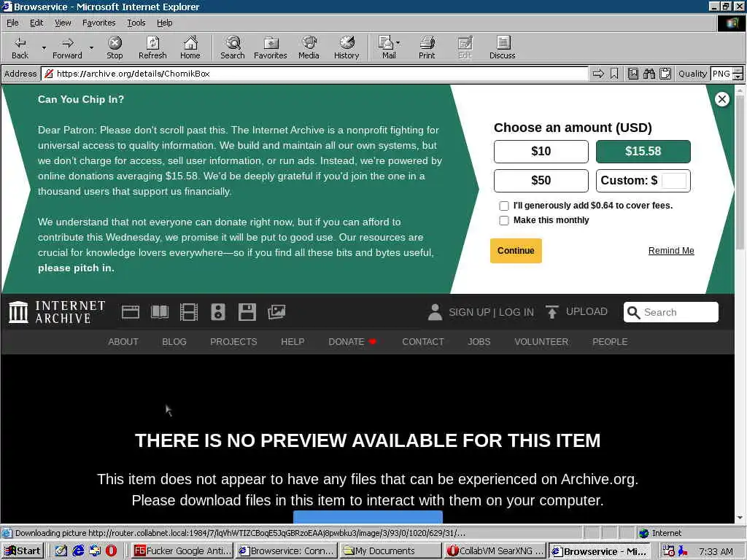Image resolution: width=747 pixels, height=560 pixels.
Task: Launch Opera from quick launch icon
Action: 111,551
